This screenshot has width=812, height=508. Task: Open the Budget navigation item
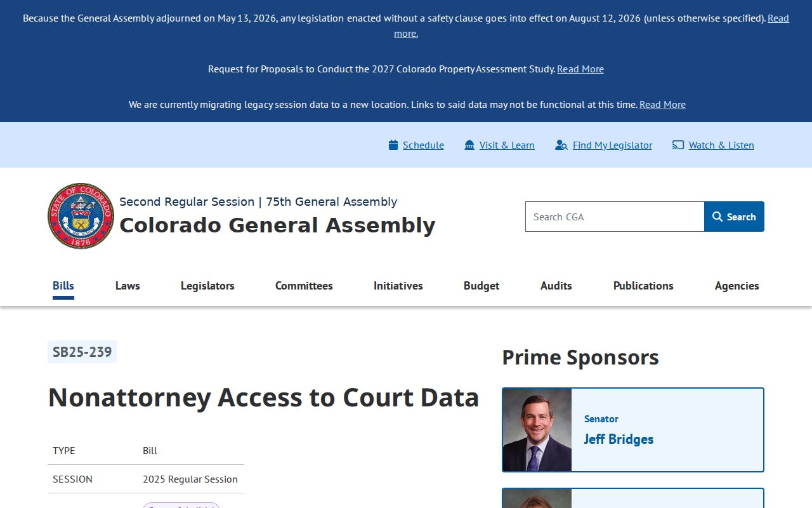pos(481,286)
